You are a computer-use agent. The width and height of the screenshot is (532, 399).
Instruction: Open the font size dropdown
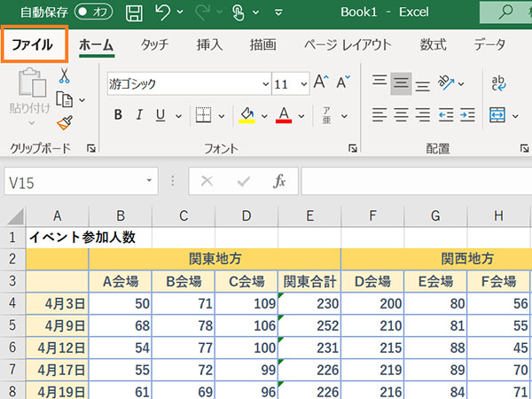[x=303, y=85]
